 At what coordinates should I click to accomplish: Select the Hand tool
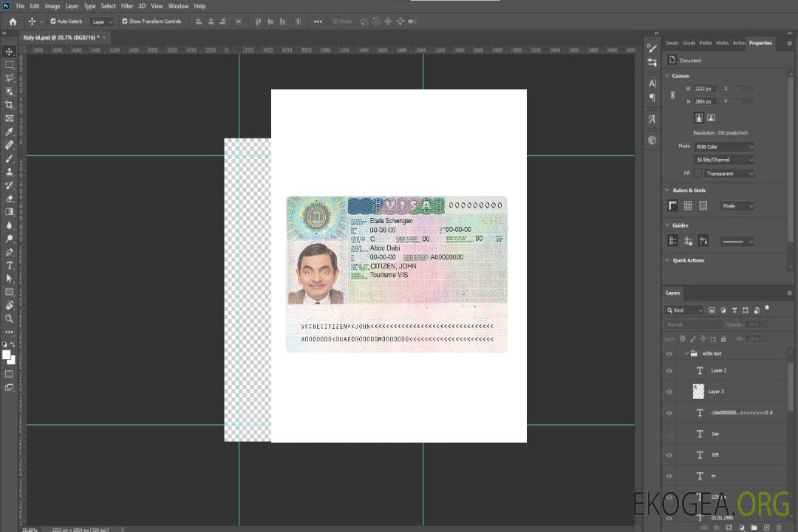click(9, 305)
